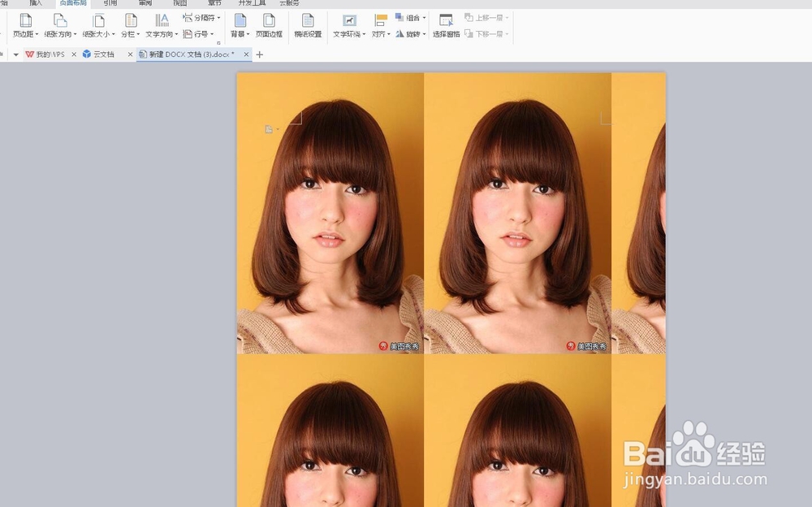Open the 选择窗格 selection pane
Image resolution: width=812 pixels, height=507 pixels.
[446, 25]
